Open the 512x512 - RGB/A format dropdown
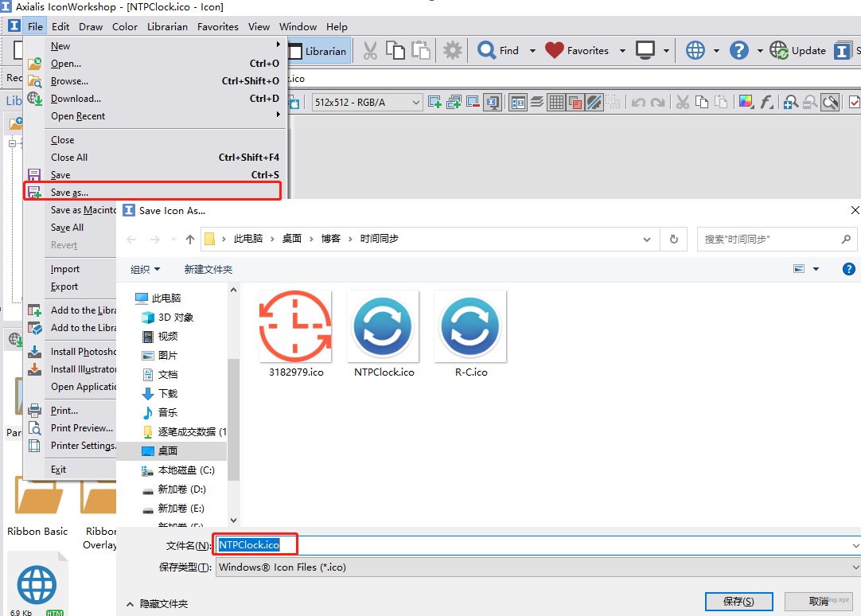 point(367,102)
